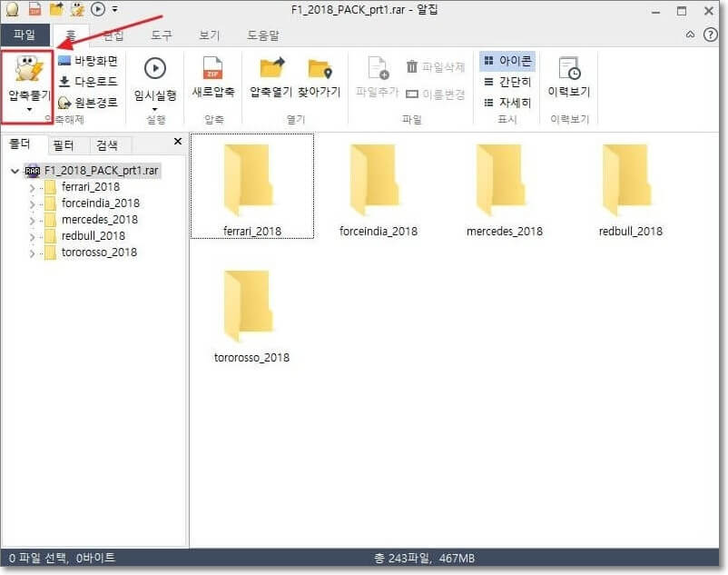Click the 파일추가 add file icon

[x=378, y=68]
